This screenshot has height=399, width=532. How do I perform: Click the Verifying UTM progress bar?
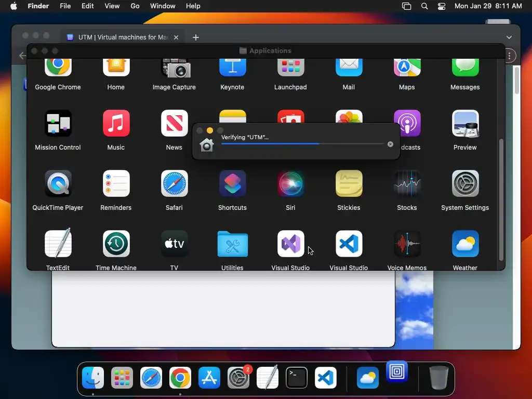tap(302, 144)
